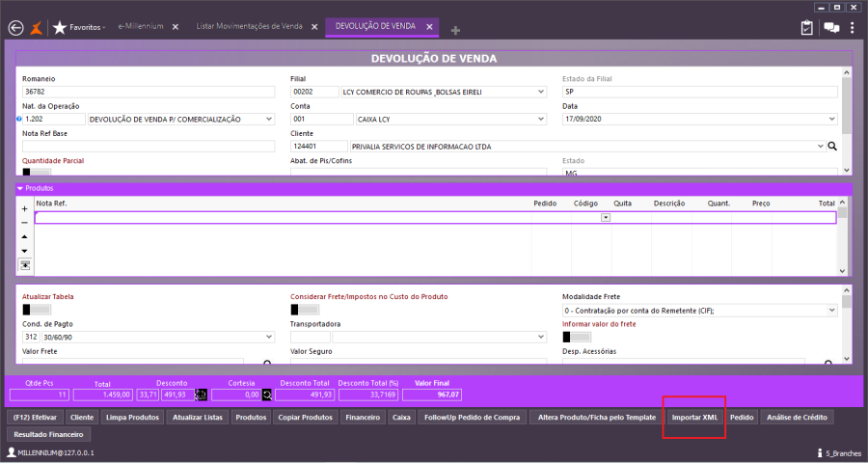Click the Cliente code field 124401
Viewport: 868px width, 463px height.
tap(319, 147)
